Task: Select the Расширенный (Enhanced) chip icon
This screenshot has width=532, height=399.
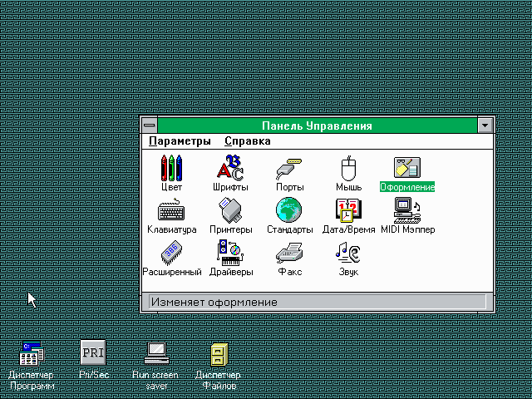Action: (x=172, y=253)
